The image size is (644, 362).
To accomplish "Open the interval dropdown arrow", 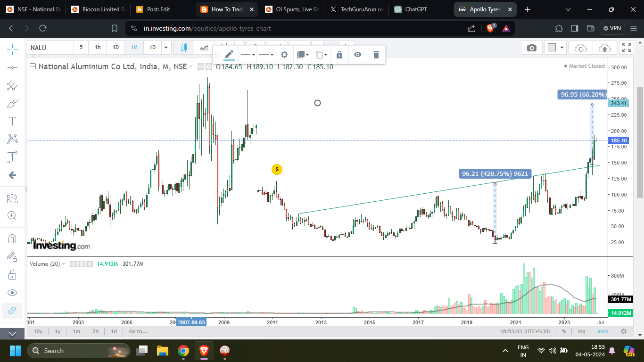I will pyautogui.click(x=165, y=48).
